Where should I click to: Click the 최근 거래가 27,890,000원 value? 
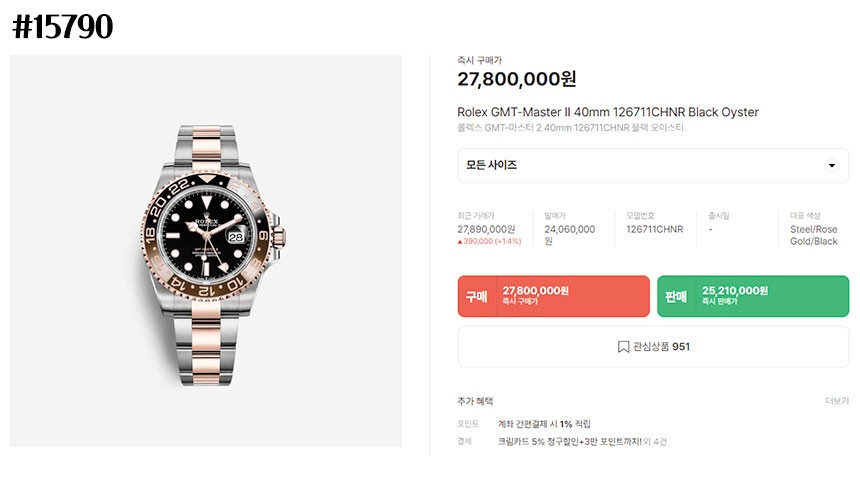click(486, 229)
